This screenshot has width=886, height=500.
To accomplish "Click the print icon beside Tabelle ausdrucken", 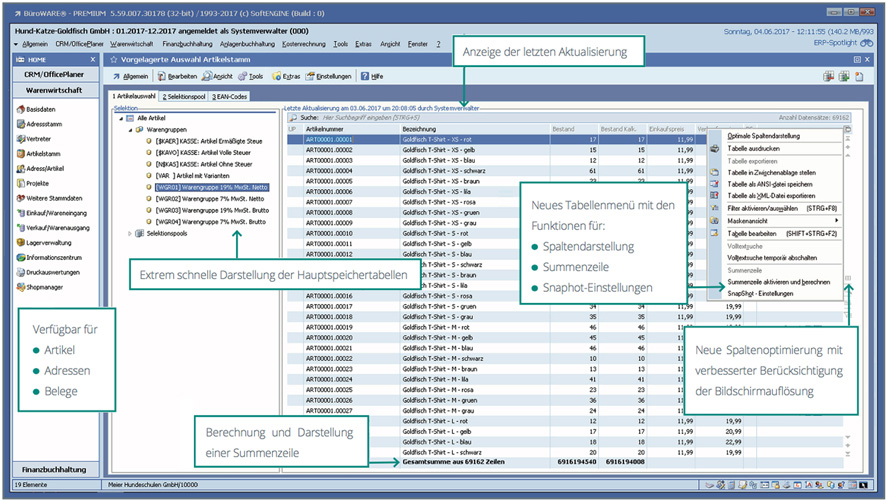I will click(714, 148).
